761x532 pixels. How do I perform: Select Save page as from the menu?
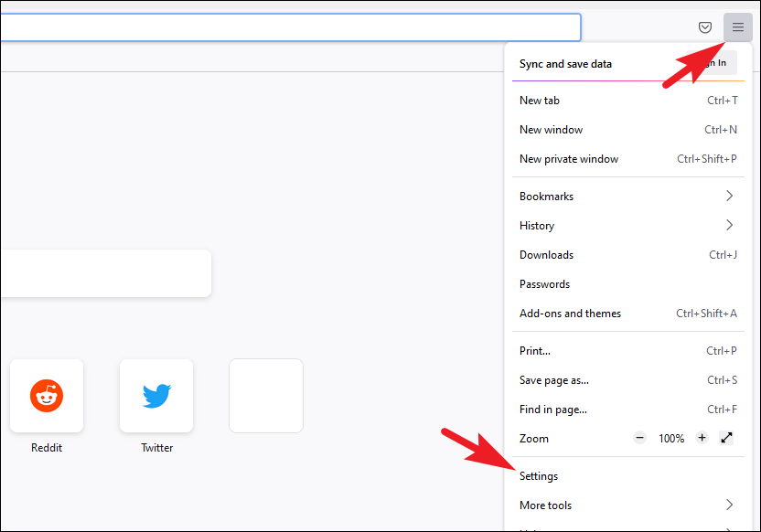[x=562, y=379]
